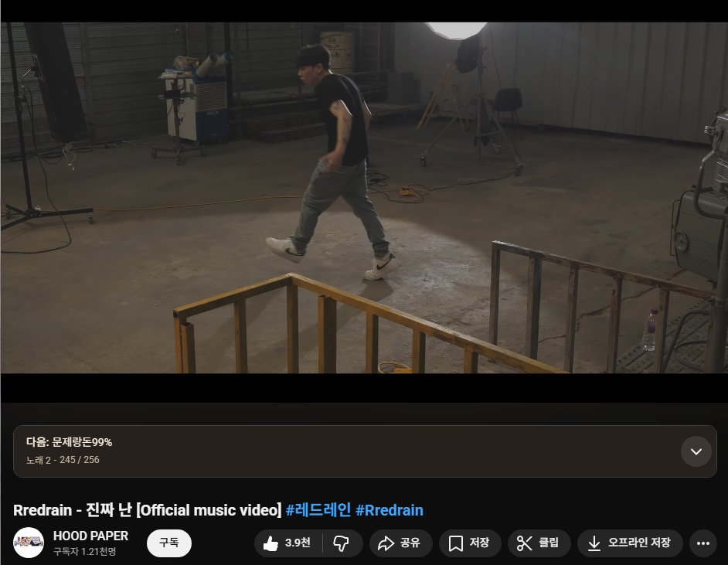Image resolution: width=728 pixels, height=565 pixels.
Task: Click subscriber count 구독자 1.21천명
Action: [x=84, y=552]
